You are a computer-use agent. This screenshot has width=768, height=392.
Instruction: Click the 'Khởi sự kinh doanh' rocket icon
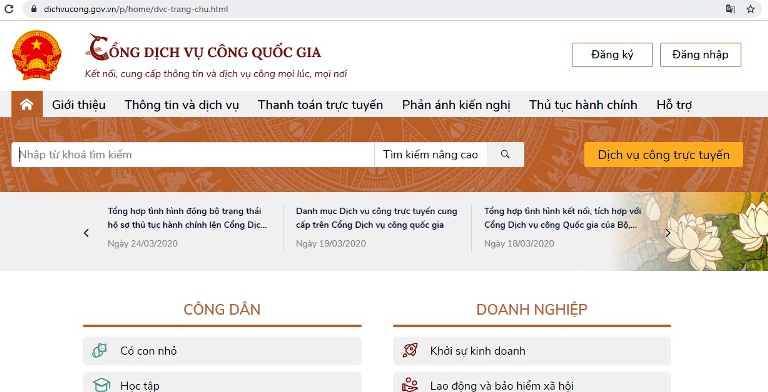[x=410, y=350]
